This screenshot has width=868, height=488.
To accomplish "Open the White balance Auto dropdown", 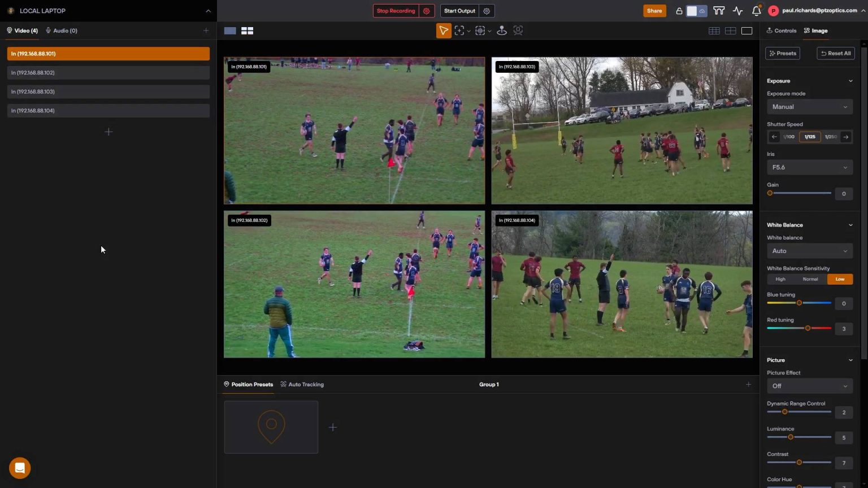I will (x=810, y=251).
